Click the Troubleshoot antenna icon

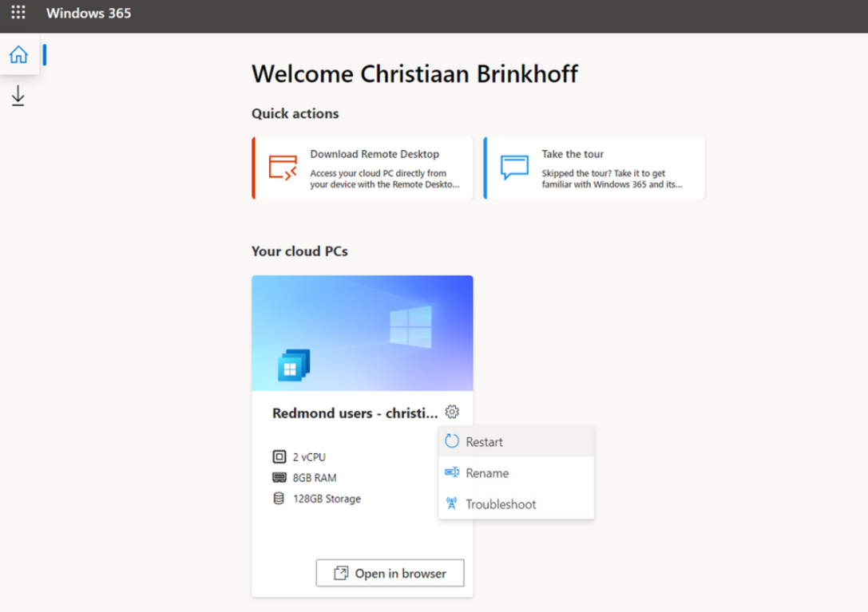pyautogui.click(x=452, y=504)
